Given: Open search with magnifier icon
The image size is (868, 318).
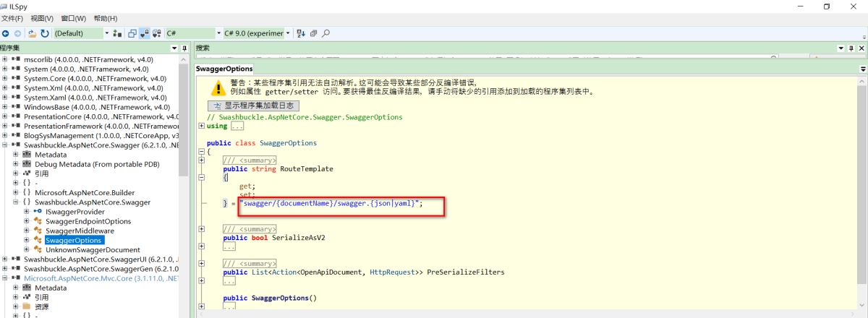Looking at the screenshot, I should click(x=326, y=33).
